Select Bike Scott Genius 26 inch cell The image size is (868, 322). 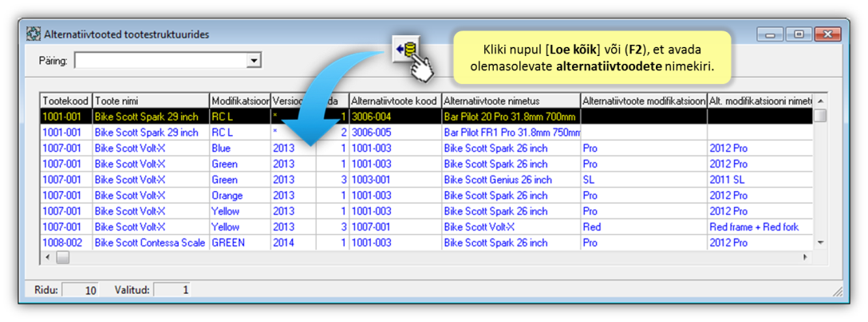click(511, 180)
